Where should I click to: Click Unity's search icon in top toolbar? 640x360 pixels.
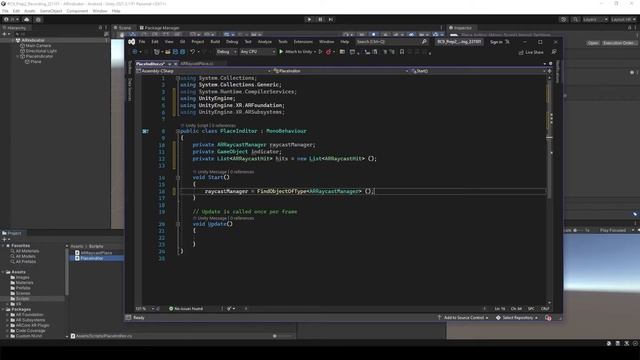pyautogui.click(x=575, y=20)
